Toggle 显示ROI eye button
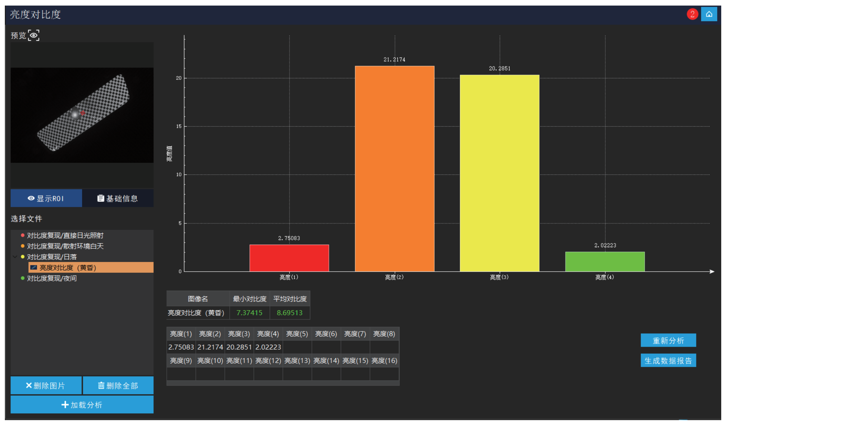 (x=46, y=198)
